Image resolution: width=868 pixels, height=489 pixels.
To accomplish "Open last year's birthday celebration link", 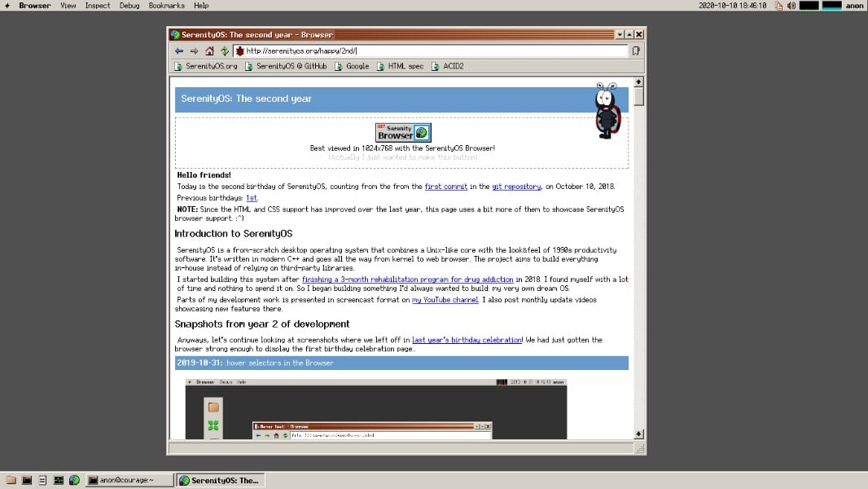I will pyautogui.click(x=467, y=340).
